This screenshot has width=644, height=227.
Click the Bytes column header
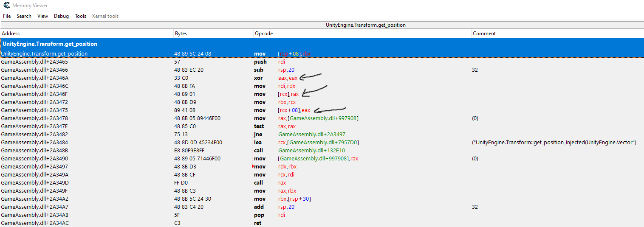pyautogui.click(x=213, y=33)
